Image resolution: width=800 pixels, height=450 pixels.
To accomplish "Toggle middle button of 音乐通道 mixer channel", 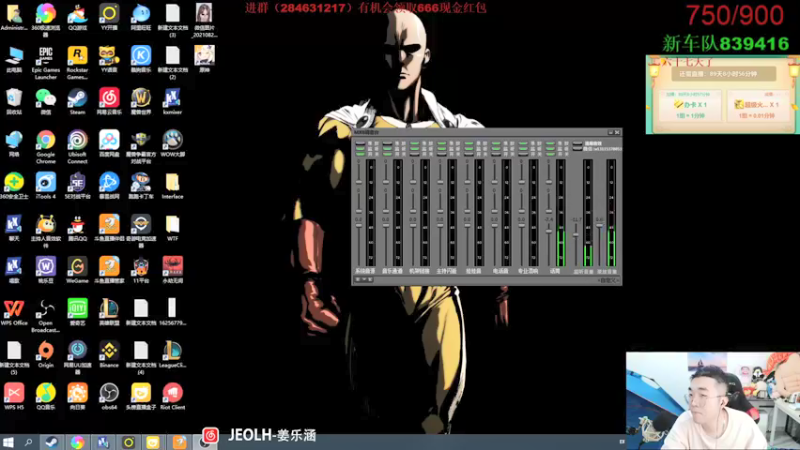I will coord(387,148).
